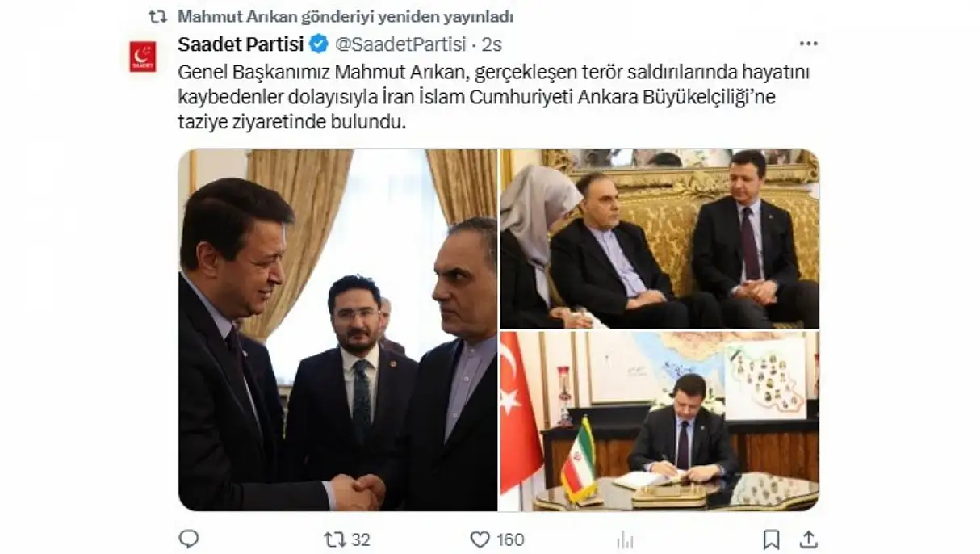View tweet analytics bar chart icon

click(625, 539)
